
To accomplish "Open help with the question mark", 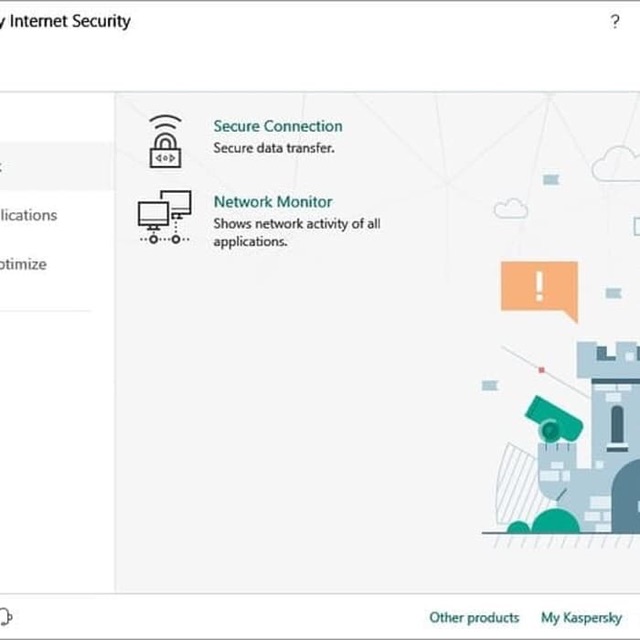I will click(614, 22).
